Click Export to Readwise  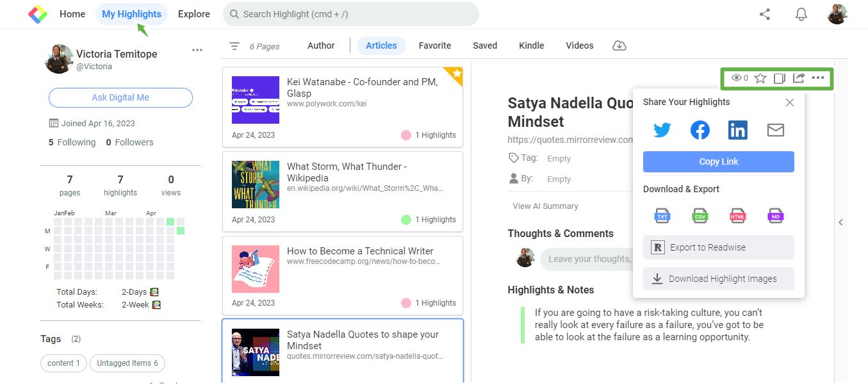[x=719, y=247]
